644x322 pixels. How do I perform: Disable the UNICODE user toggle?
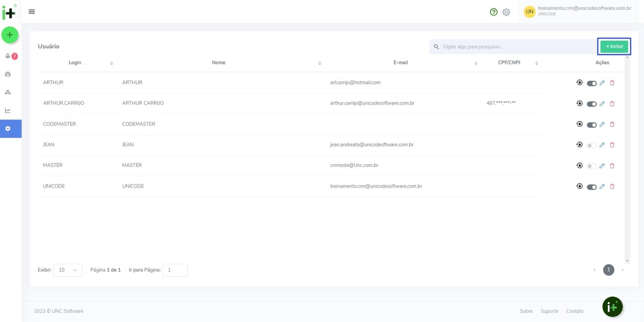(x=591, y=187)
